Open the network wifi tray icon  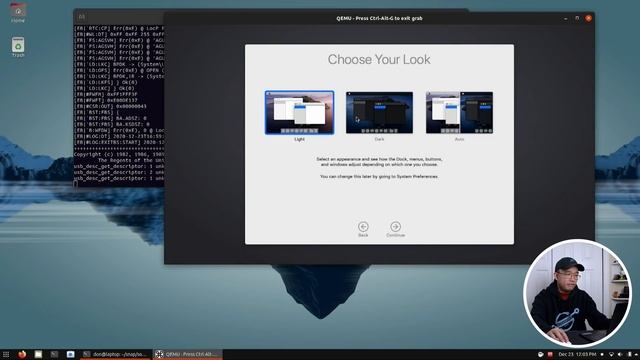tap(611, 354)
